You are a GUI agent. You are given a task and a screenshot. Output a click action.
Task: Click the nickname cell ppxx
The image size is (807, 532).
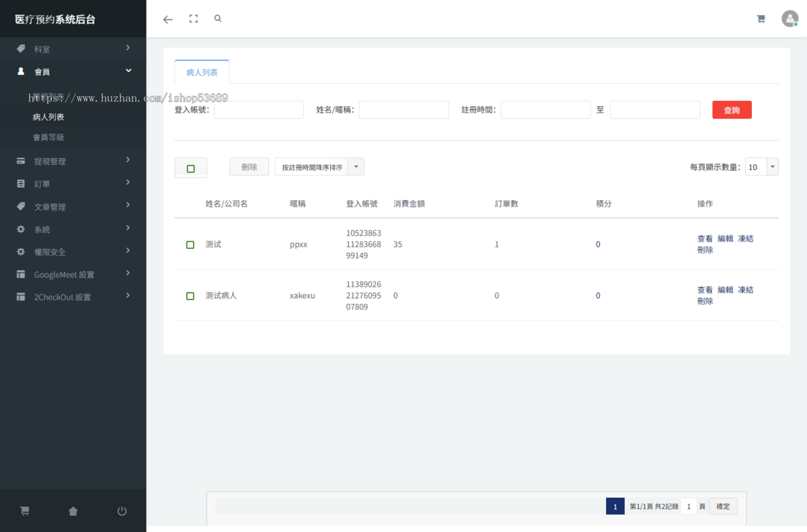(x=299, y=245)
